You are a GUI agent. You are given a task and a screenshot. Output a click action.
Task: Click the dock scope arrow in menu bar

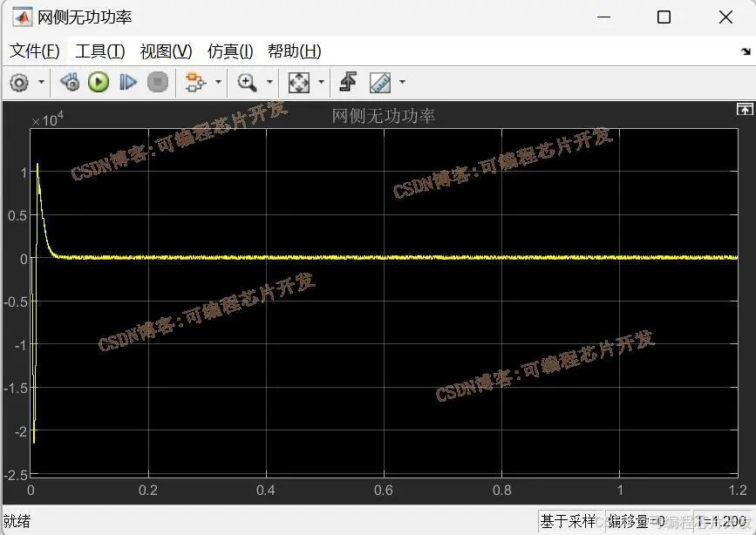746,51
